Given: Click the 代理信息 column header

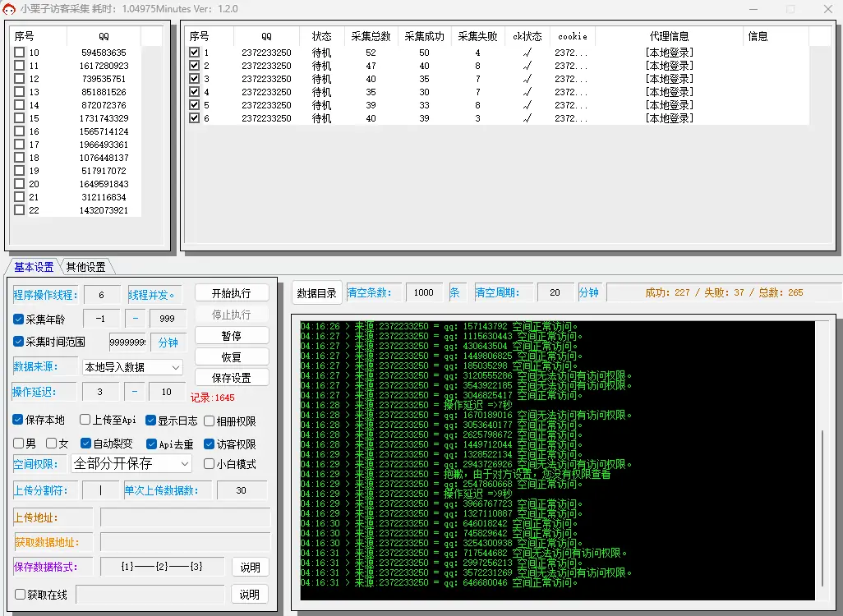Looking at the screenshot, I should coord(670,36).
